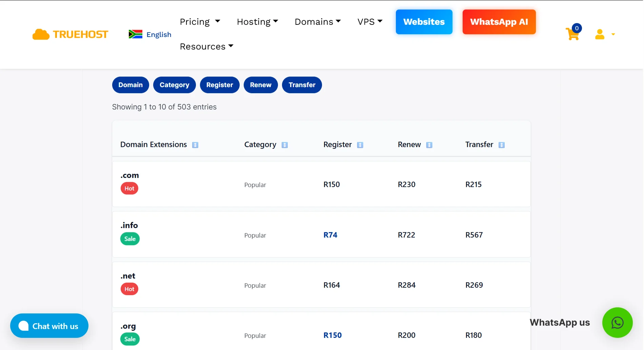Sort by Register column sort icon
The image size is (644, 350).
coord(360,145)
